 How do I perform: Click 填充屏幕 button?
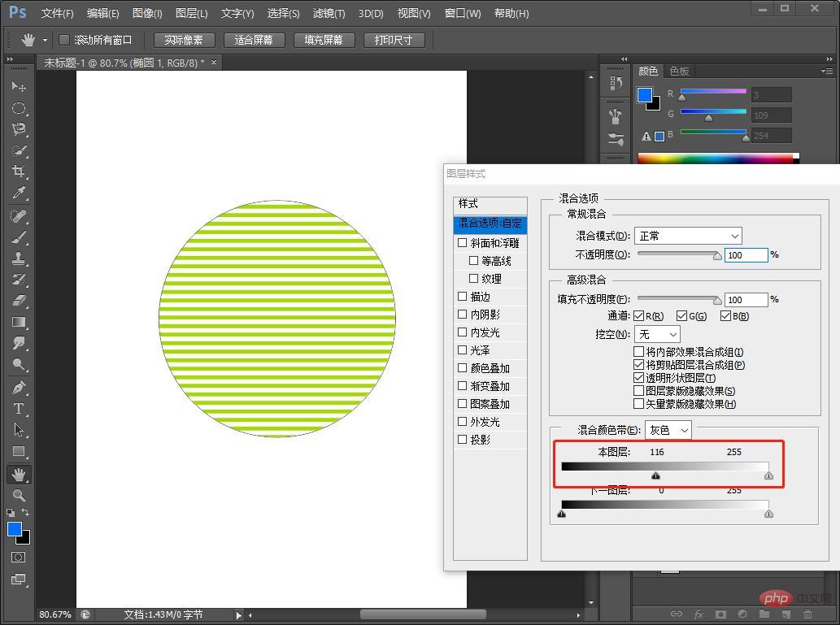324,40
